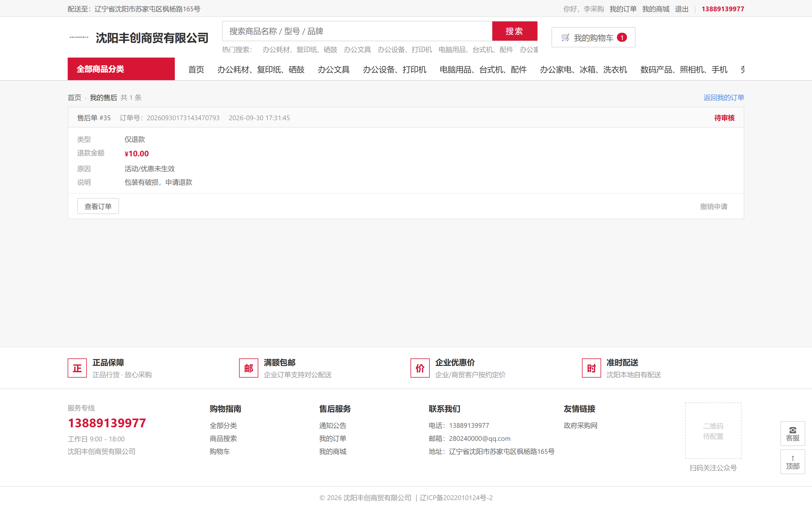
Task: Click the 时 on-time delivery badge icon
Action: [x=592, y=368]
